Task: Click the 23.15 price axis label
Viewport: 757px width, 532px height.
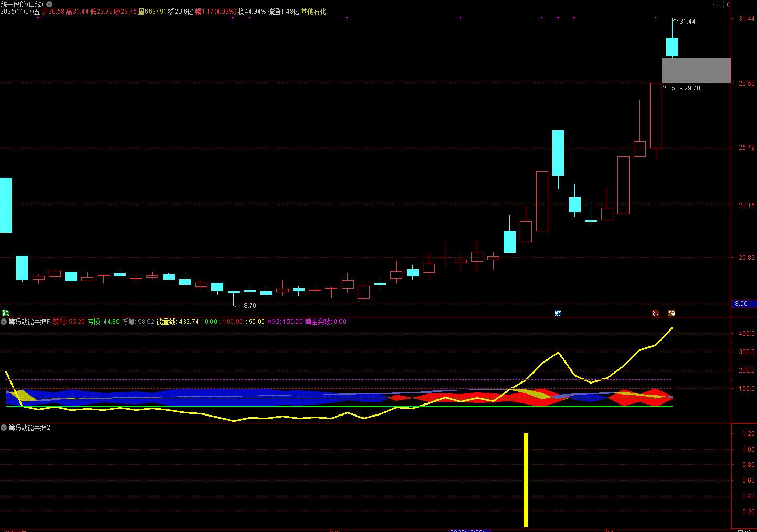Action: pyautogui.click(x=747, y=205)
